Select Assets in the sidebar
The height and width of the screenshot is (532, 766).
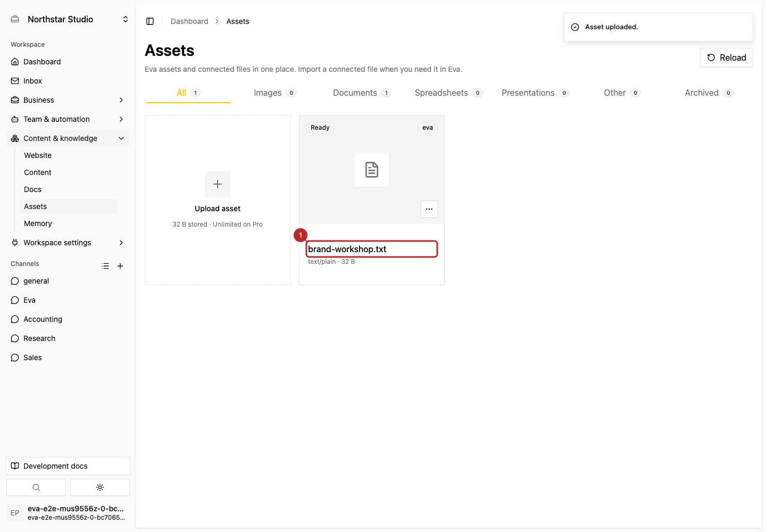click(x=68, y=206)
